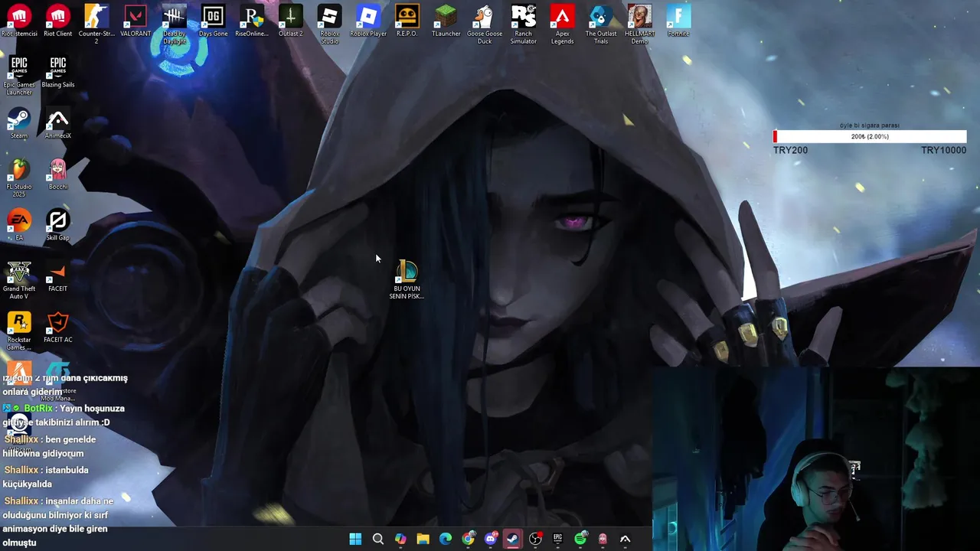The height and width of the screenshot is (551, 980).
Task: Select the Ranch Simulator icon
Action: pos(524,24)
